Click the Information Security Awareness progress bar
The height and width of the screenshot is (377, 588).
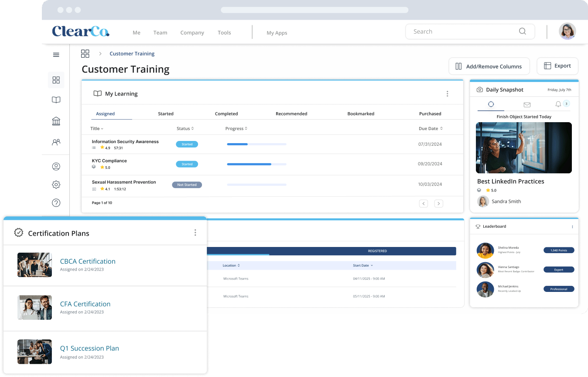click(x=256, y=144)
